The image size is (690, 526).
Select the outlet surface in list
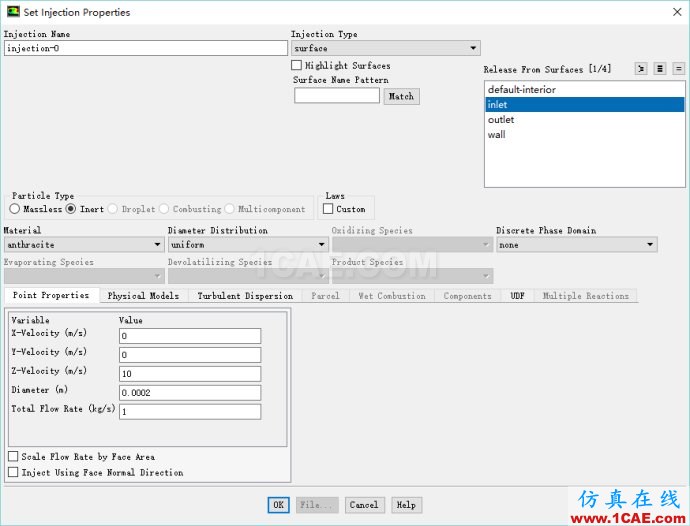tap(501, 120)
